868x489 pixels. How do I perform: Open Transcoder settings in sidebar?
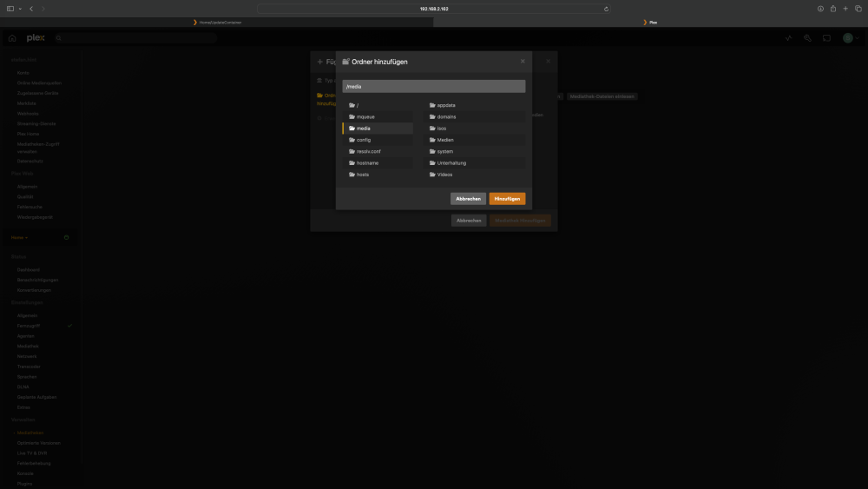point(29,367)
